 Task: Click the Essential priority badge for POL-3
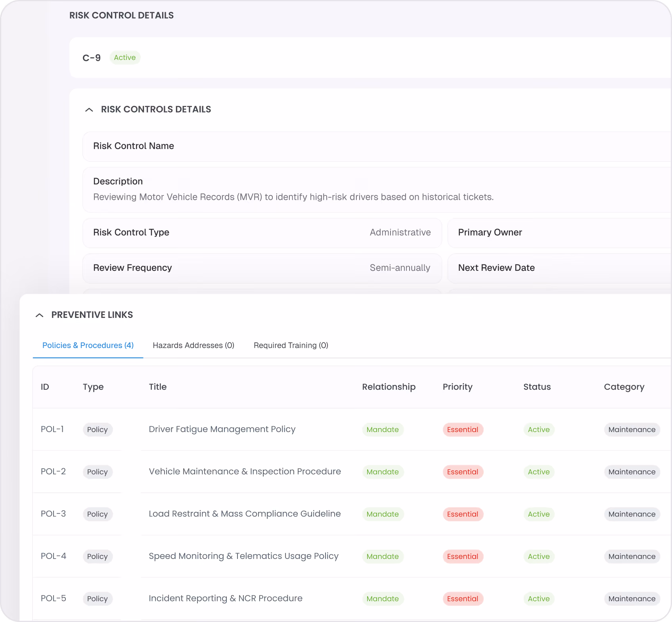(x=463, y=514)
